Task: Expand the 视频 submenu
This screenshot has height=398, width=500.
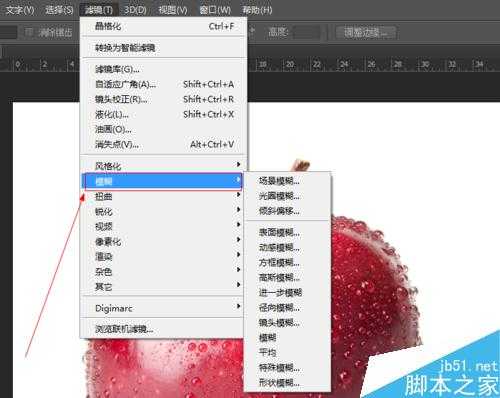Action: 163,226
